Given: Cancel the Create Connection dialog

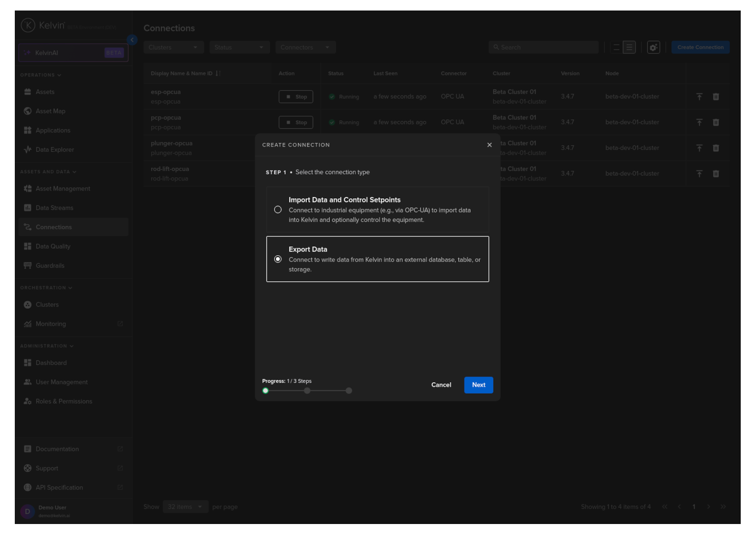Looking at the screenshot, I should 441,385.
